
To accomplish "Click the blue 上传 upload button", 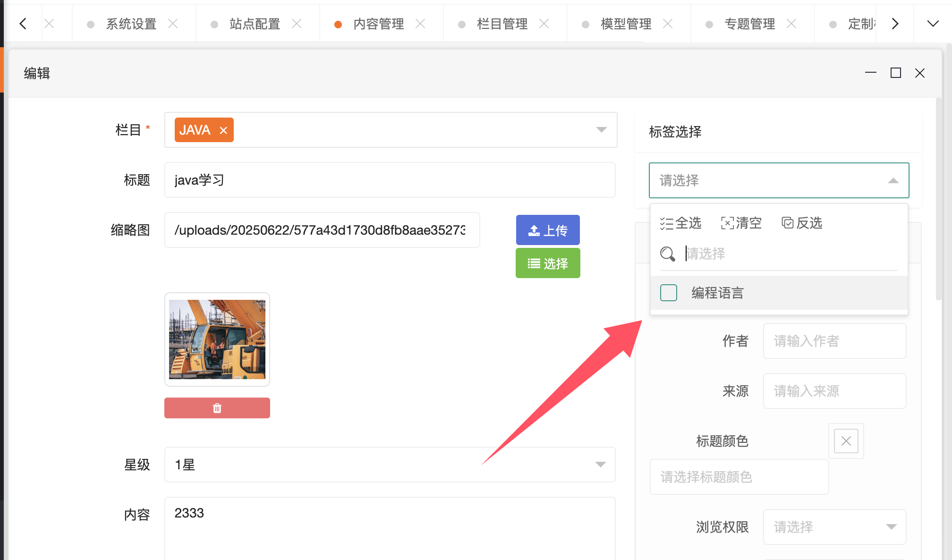I will [x=548, y=230].
